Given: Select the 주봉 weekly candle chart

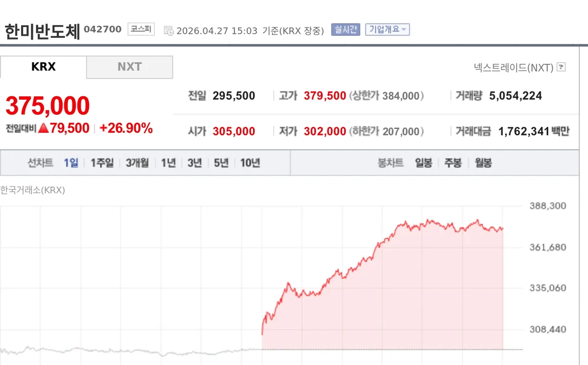Looking at the screenshot, I should pos(453,163).
